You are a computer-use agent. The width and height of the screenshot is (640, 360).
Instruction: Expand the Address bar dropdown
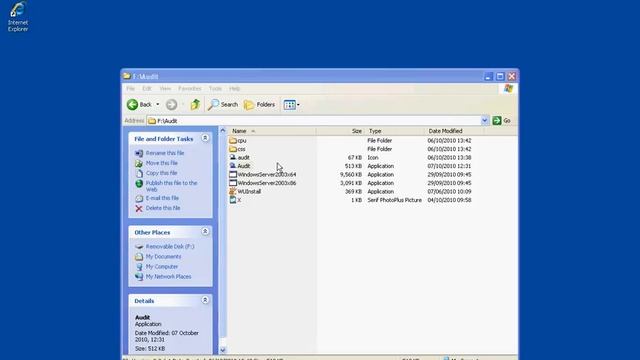[484, 120]
